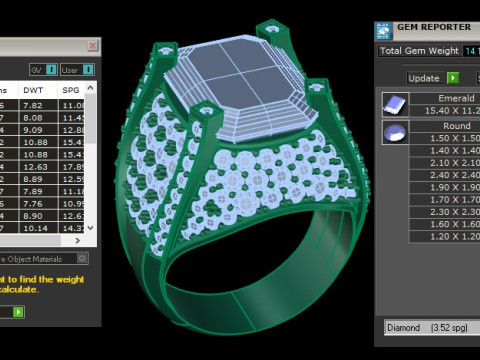Click the table's scroll-down arrow
480x360 pixels.
click(x=90, y=228)
